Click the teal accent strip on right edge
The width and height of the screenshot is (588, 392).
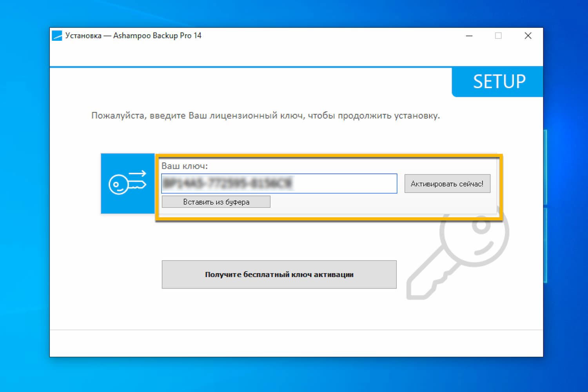point(546,204)
